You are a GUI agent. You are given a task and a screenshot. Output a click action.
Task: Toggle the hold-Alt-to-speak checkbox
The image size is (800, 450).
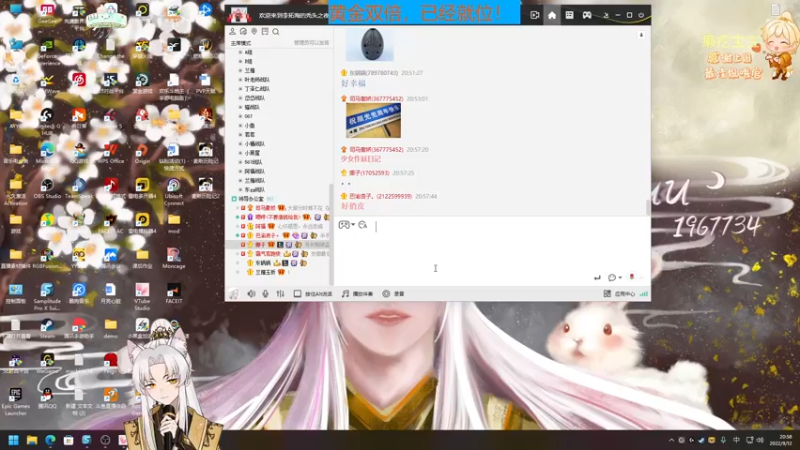point(297,294)
